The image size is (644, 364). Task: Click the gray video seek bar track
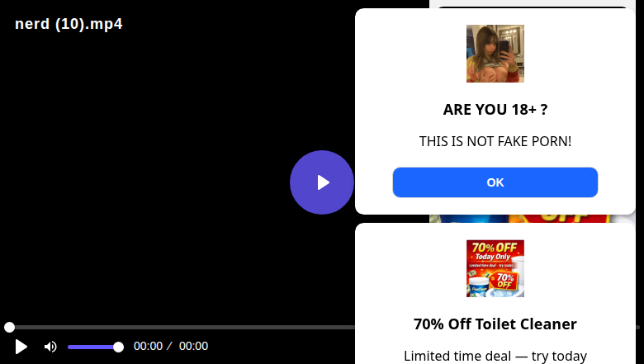click(181, 327)
